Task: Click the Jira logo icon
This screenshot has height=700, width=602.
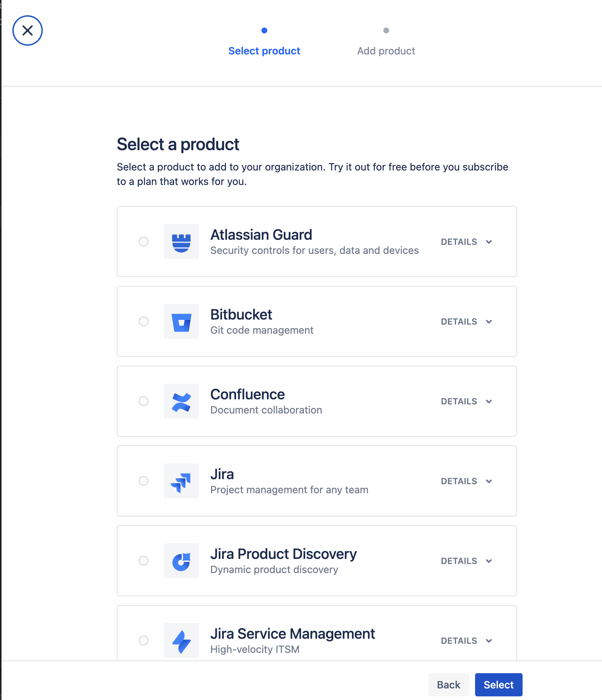Action: (181, 481)
